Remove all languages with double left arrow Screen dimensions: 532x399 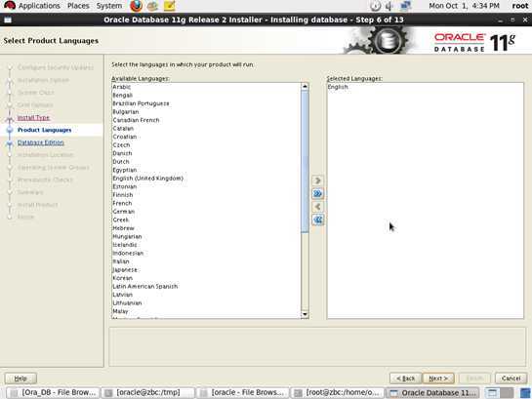tap(317, 219)
